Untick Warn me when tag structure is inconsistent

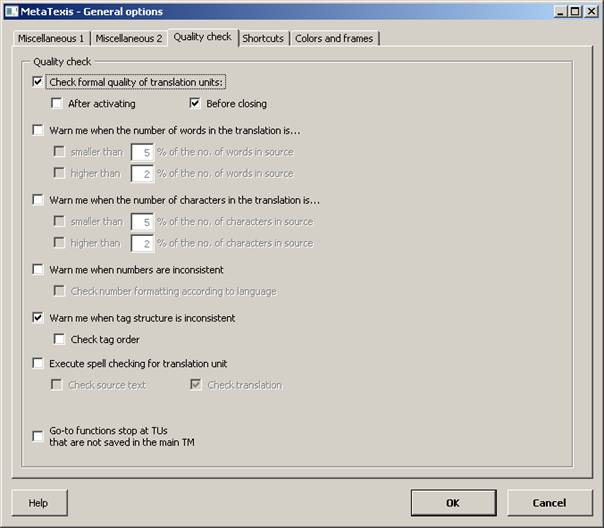38,318
